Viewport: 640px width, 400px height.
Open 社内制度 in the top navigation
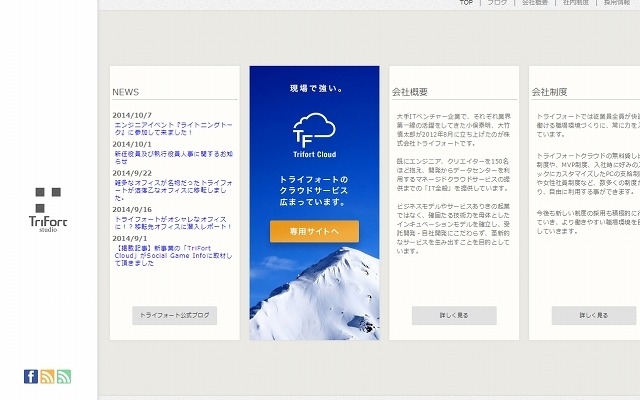point(576,2)
